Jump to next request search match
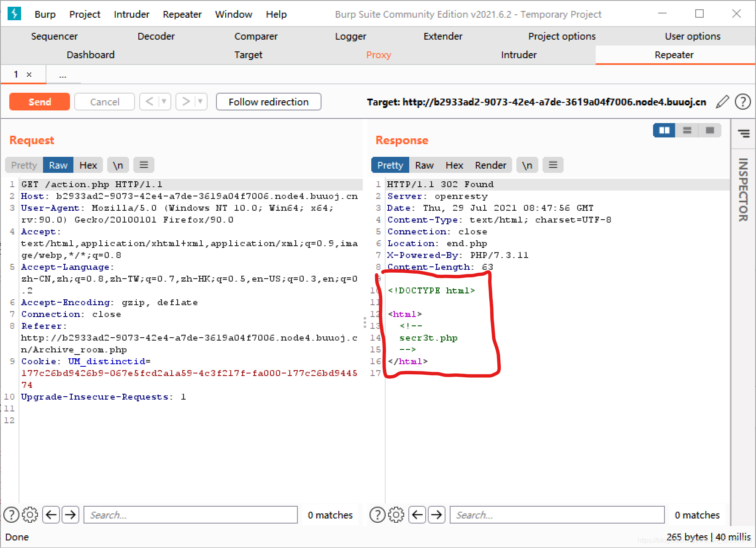 point(70,515)
